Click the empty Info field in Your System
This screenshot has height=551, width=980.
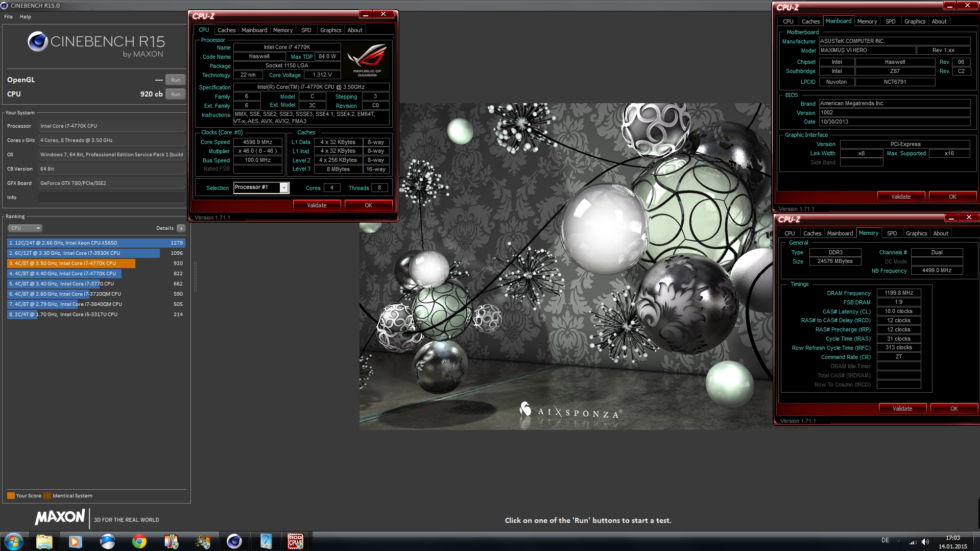pyautogui.click(x=111, y=198)
